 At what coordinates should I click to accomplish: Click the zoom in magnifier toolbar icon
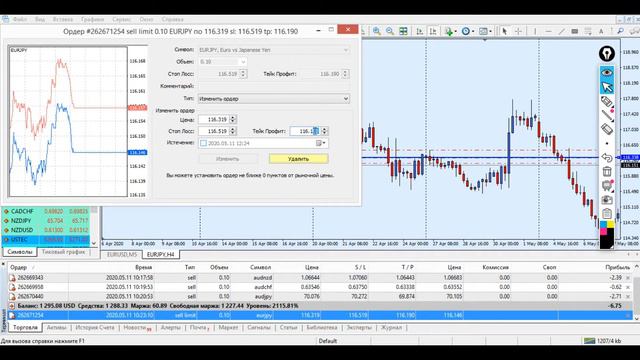(x=377, y=31)
